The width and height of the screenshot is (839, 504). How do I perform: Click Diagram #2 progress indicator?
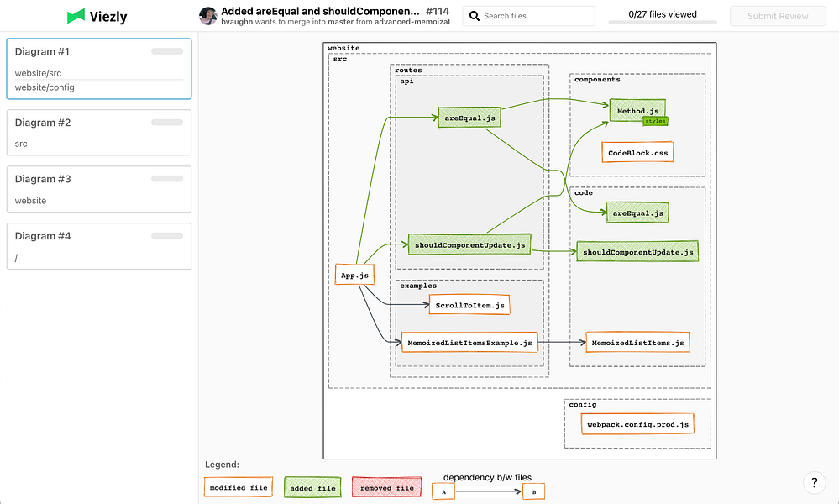tap(167, 123)
